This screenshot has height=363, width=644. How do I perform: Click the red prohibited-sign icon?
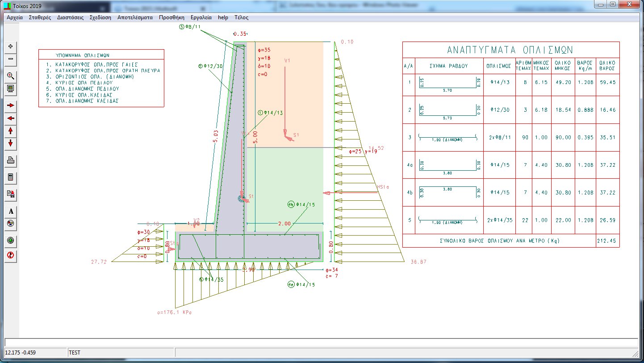11,255
